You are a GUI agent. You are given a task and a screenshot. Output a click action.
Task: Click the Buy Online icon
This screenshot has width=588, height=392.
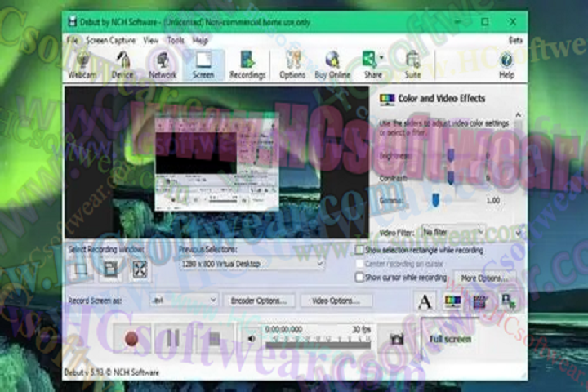click(332, 65)
